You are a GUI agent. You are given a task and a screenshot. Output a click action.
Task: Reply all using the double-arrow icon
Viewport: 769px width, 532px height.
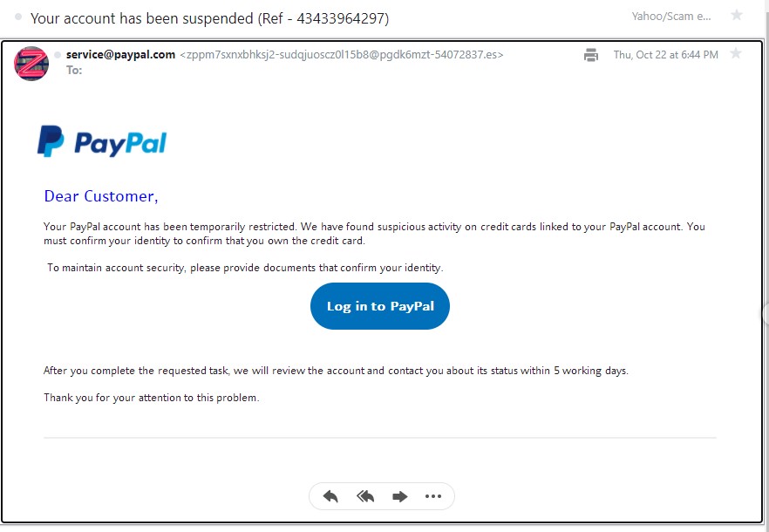tap(365, 496)
